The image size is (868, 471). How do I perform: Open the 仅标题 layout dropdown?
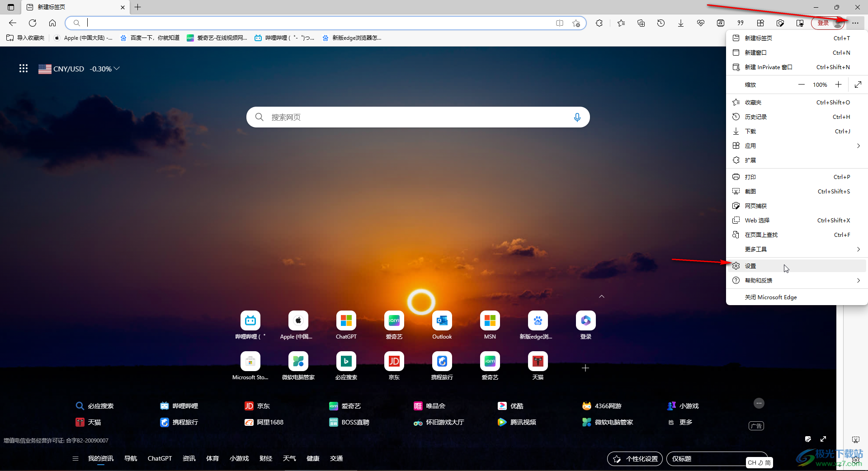[717, 459]
